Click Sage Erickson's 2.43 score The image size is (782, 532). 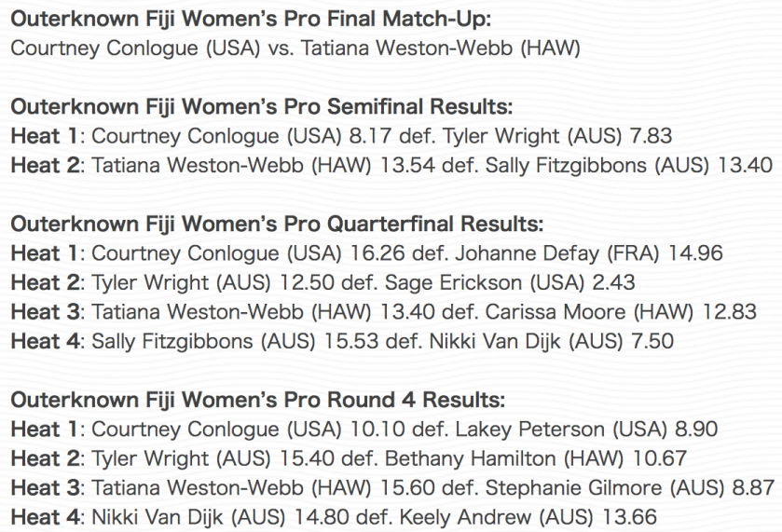pos(613,282)
